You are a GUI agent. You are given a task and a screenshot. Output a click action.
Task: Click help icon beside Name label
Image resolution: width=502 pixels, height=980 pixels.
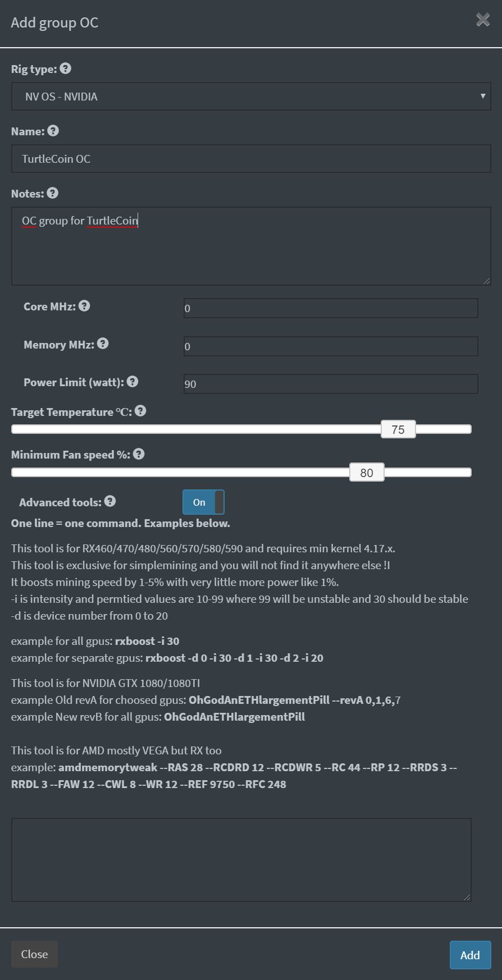click(x=53, y=131)
